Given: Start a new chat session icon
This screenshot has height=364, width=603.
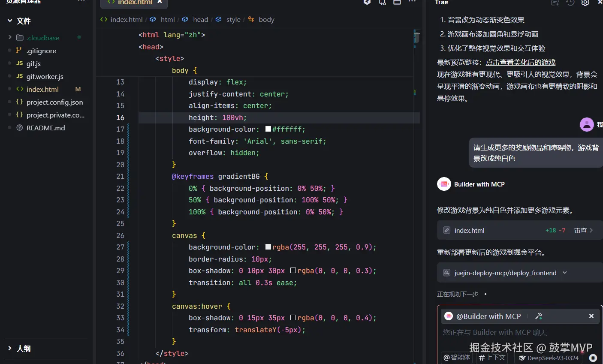Looking at the screenshot, I should (555, 2).
